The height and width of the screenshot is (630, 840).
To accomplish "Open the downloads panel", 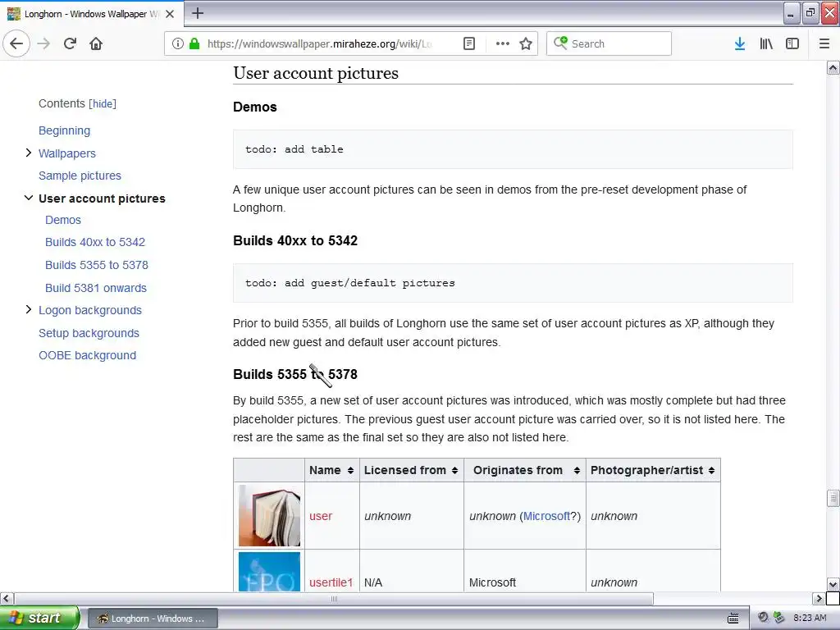I will coord(740,43).
